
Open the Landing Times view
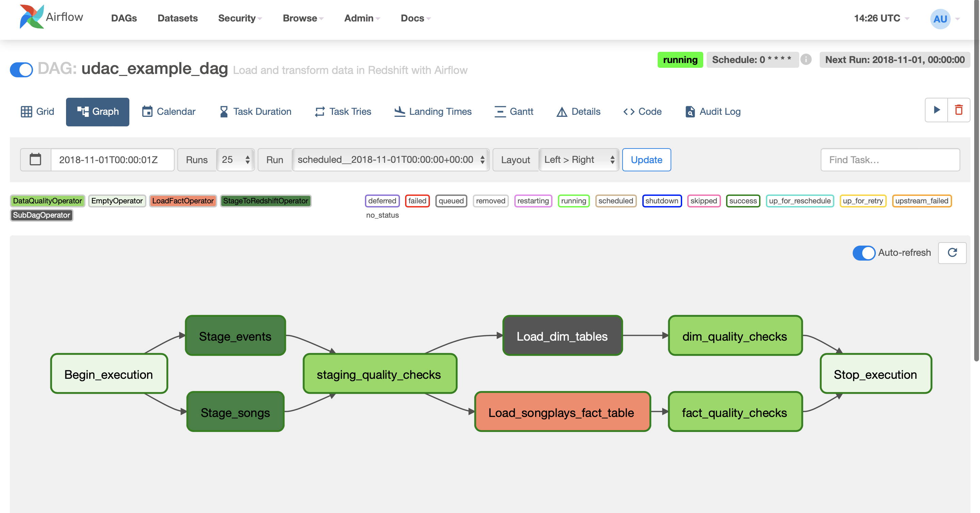[x=433, y=111]
